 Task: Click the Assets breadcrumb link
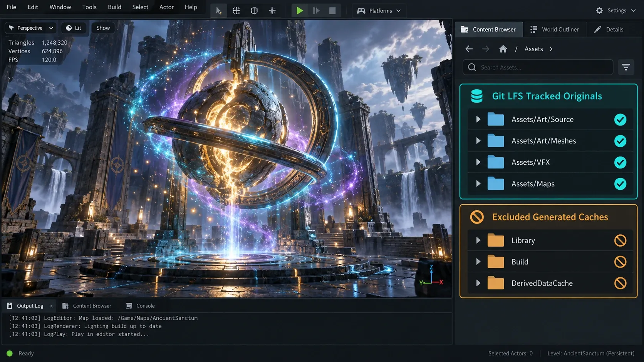533,49
